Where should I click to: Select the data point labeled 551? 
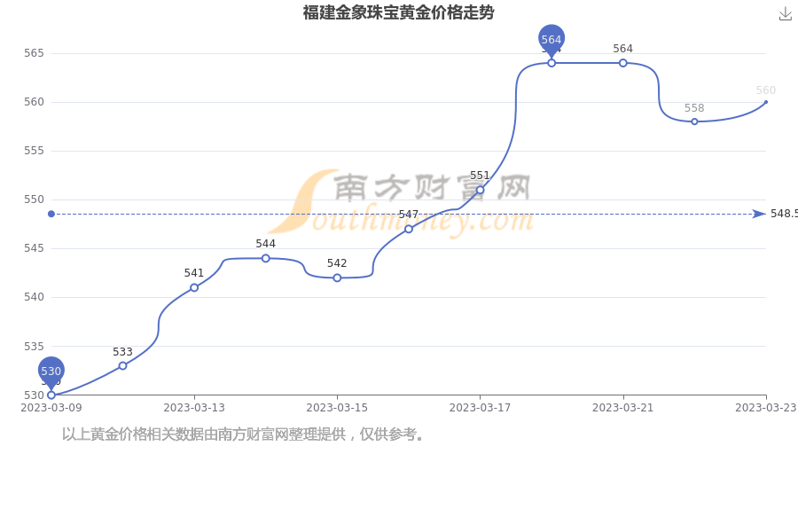(x=480, y=190)
